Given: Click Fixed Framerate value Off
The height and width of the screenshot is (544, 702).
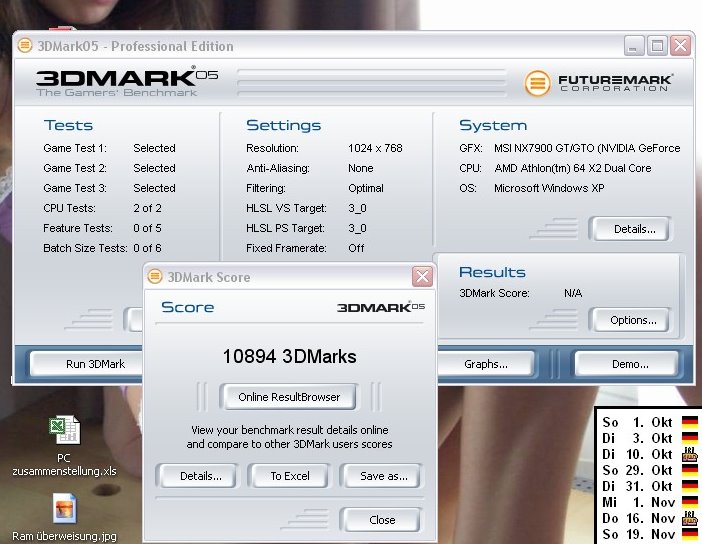Looking at the screenshot, I should [356, 248].
